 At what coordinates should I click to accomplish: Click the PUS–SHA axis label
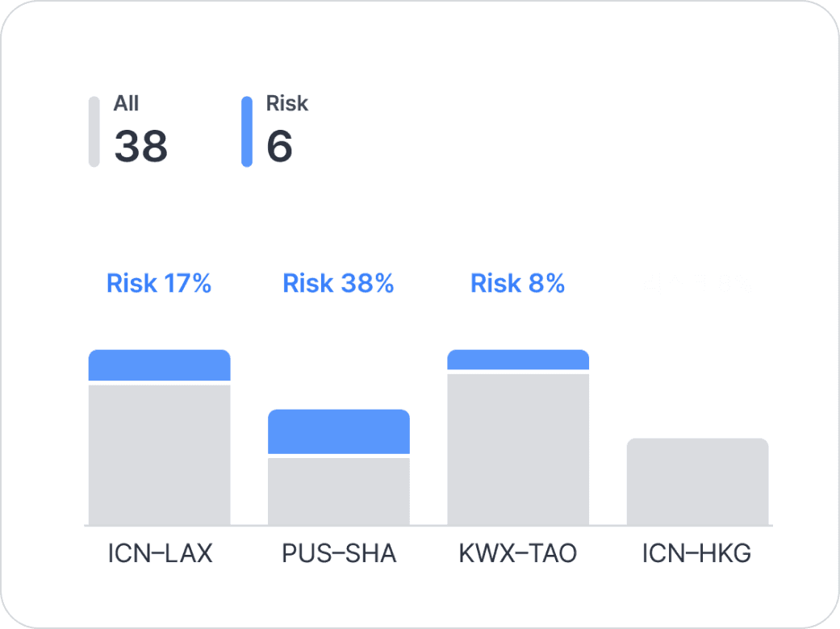point(339,555)
